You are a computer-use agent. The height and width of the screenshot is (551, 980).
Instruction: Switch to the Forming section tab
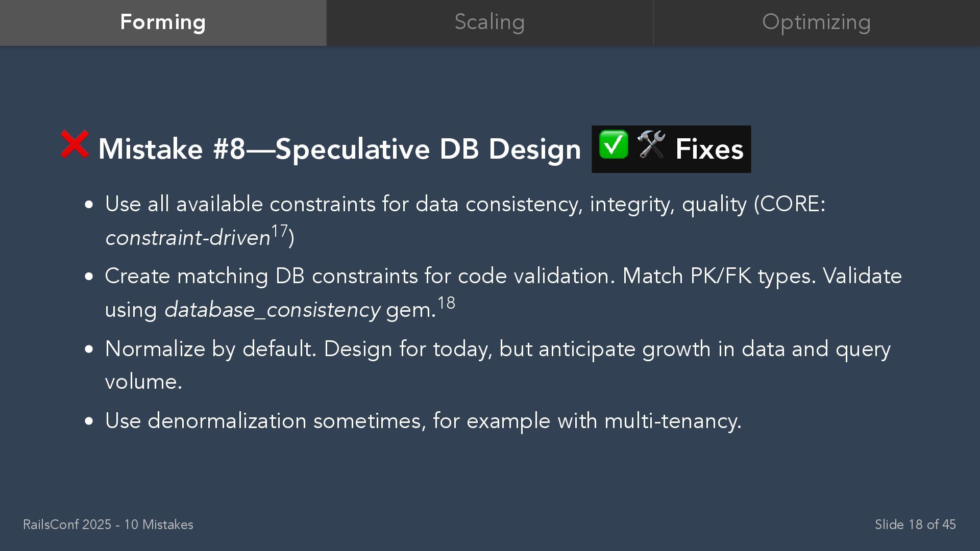pyautogui.click(x=163, y=23)
